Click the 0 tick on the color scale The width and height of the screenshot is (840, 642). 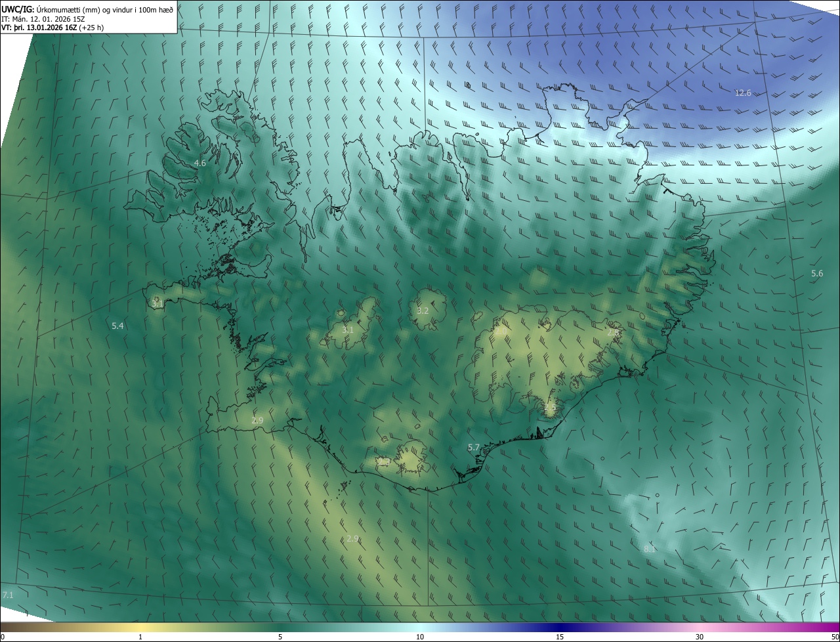(3, 637)
